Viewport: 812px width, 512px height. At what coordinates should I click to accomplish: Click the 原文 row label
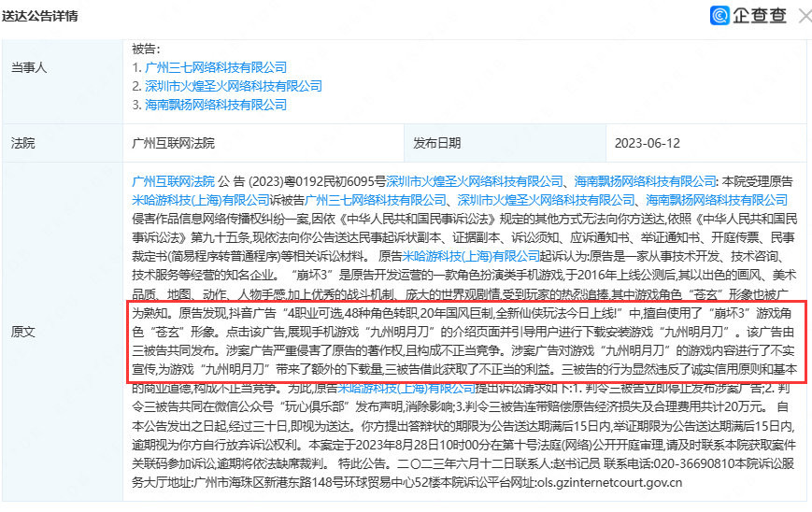point(22,332)
